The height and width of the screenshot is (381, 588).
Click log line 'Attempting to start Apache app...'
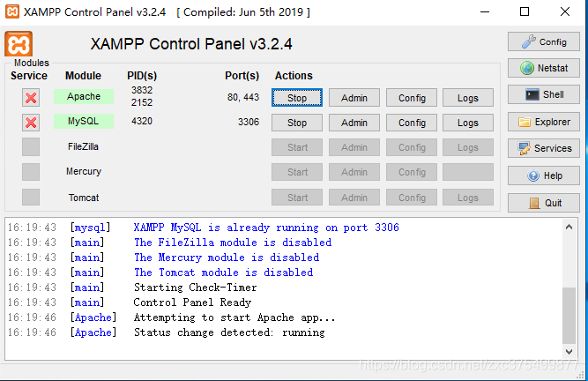point(234,317)
